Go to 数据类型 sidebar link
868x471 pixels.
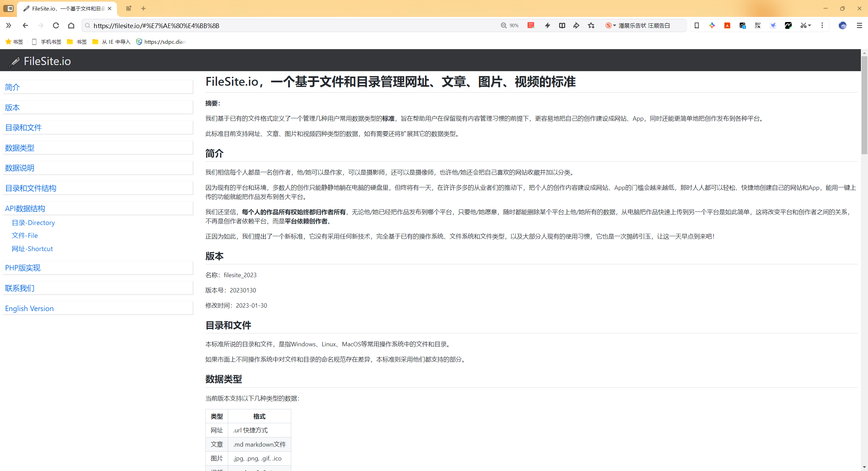click(98, 148)
